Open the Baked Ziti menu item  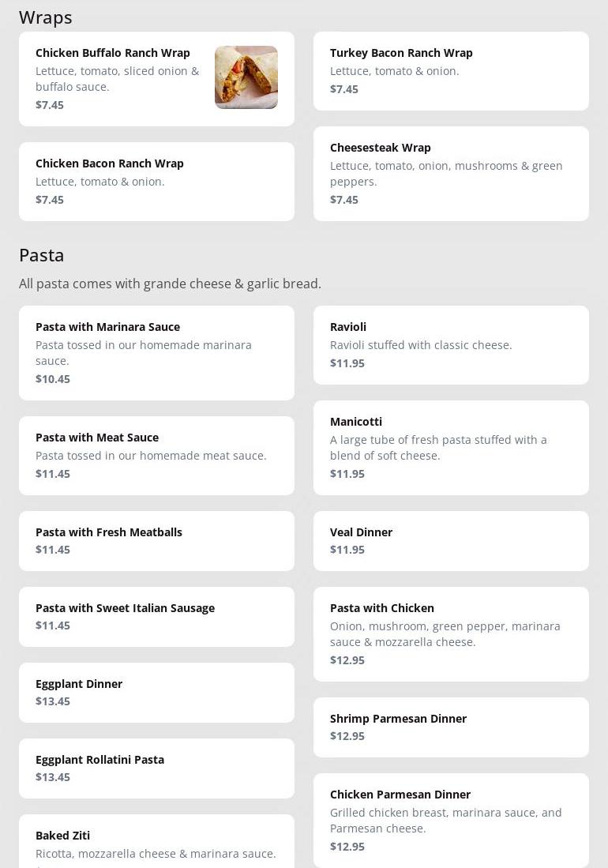pos(156,844)
